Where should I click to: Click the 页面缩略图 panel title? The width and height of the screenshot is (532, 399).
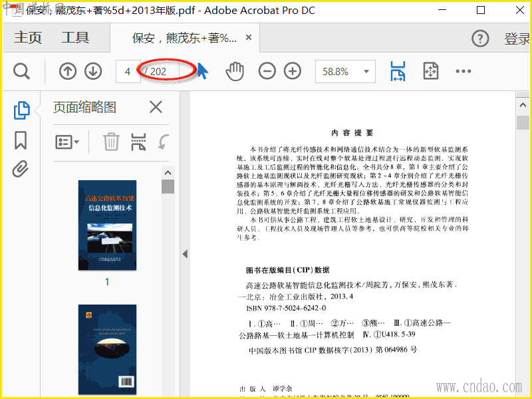point(85,107)
